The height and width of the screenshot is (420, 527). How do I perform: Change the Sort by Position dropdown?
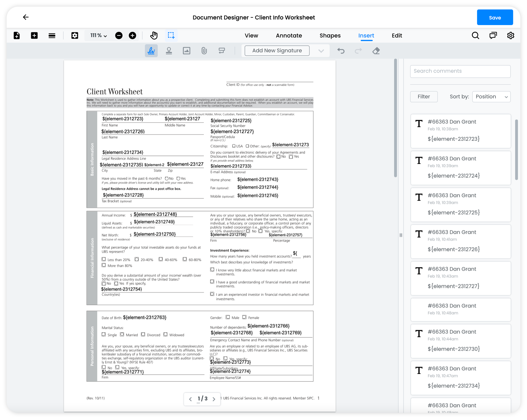pyautogui.click(x=491, y=96)
